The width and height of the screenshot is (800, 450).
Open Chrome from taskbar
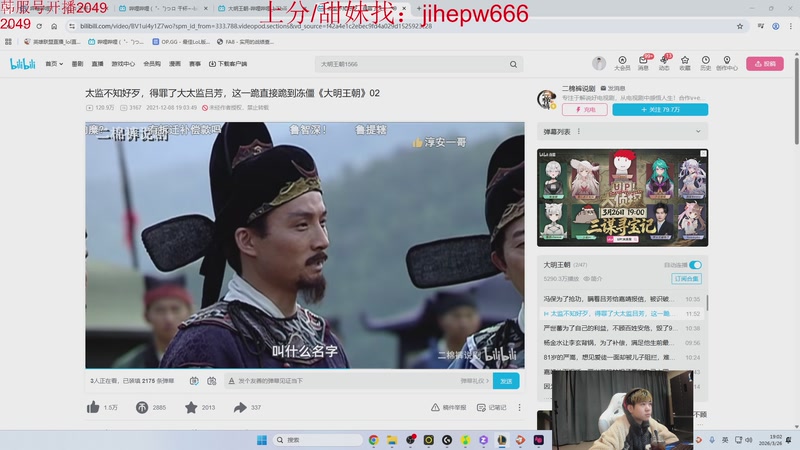[x=373, y=440]
